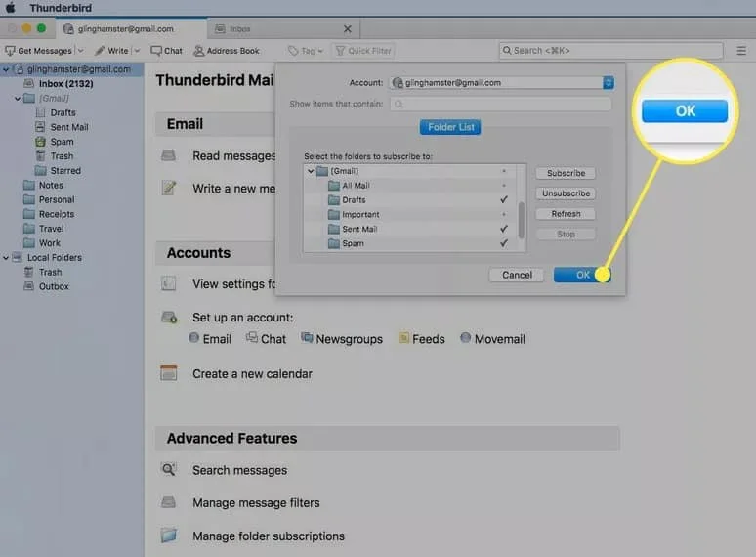Toggle the Drafts subscription checkmark
Screen dimensions: 756x557
click(504, 199)
